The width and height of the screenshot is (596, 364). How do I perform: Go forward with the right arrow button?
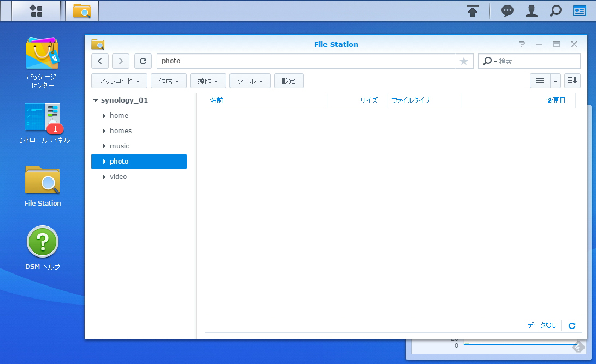pos(121,61)
